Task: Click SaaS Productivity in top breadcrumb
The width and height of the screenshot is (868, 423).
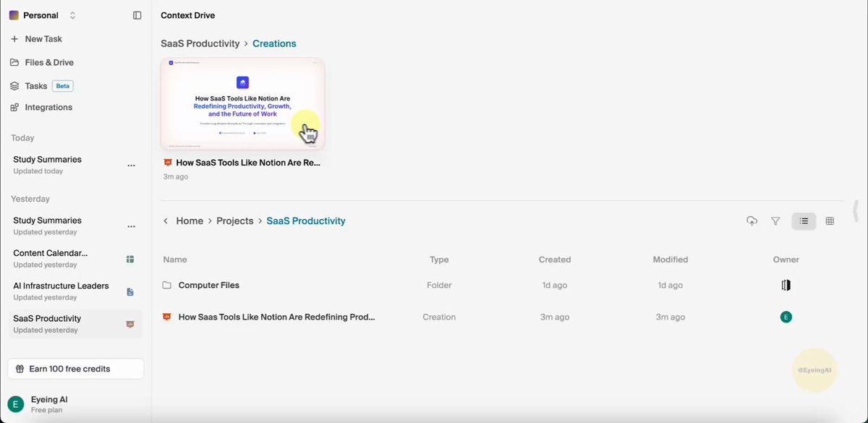Action: [x=200, y=43]
